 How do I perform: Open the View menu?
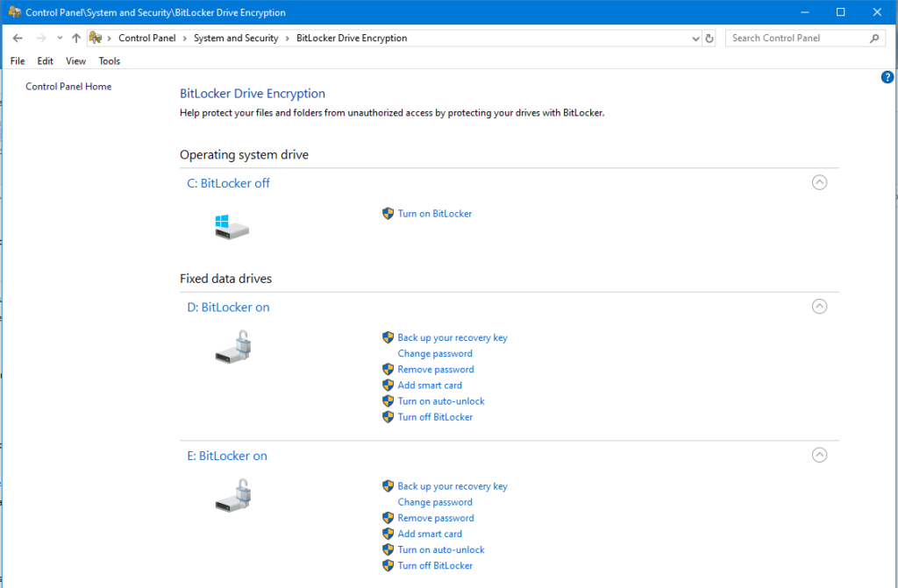(75, 60)
